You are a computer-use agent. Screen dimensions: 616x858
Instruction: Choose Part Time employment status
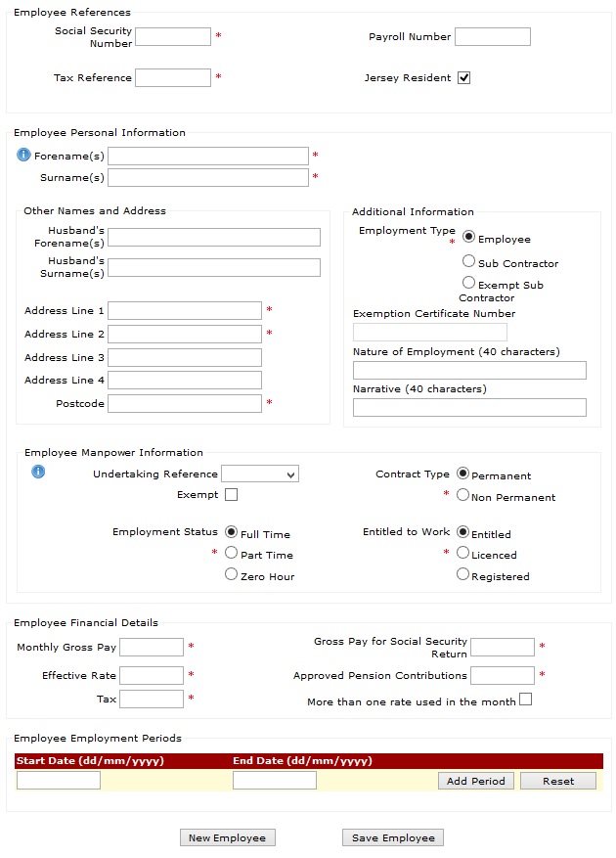tap(232, 553)
